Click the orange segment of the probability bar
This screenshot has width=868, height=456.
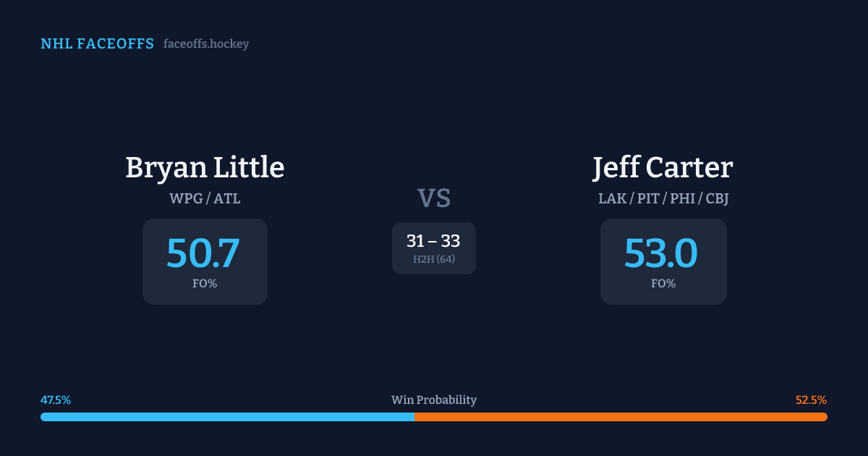pyautogui.click(x=621, y=417)
